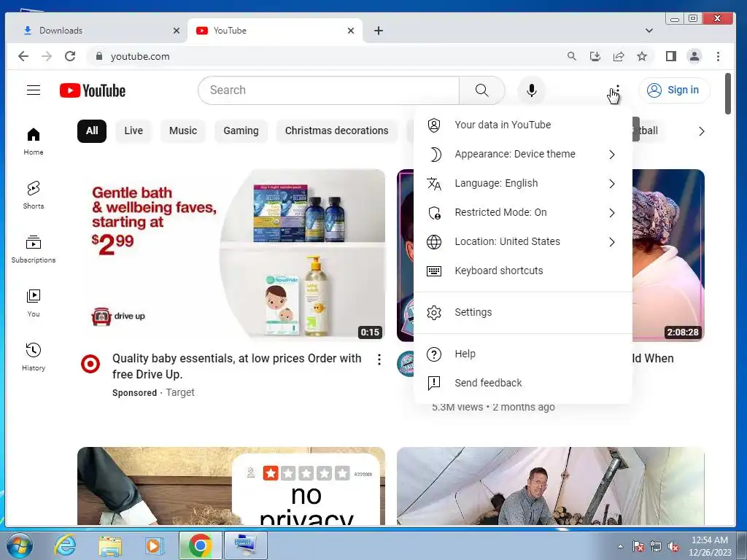Open History in the sidebar

(x=34, y=357)
